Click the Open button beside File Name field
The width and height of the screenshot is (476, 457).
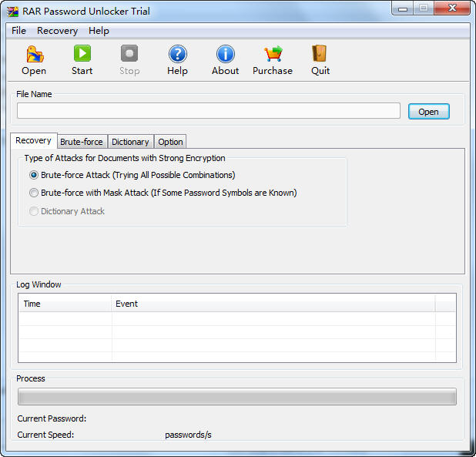click(x=428, y=112)
